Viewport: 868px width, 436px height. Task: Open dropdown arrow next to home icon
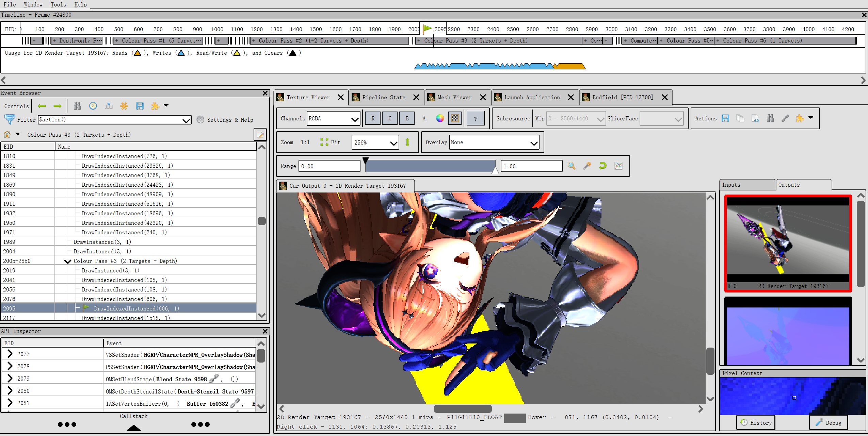click(x=18, y=134)
